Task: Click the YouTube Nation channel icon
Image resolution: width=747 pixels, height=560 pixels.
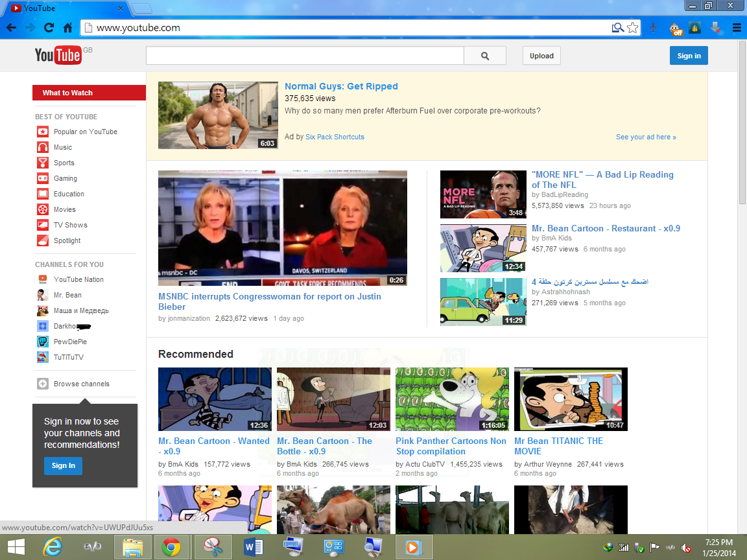Action: 43,279
